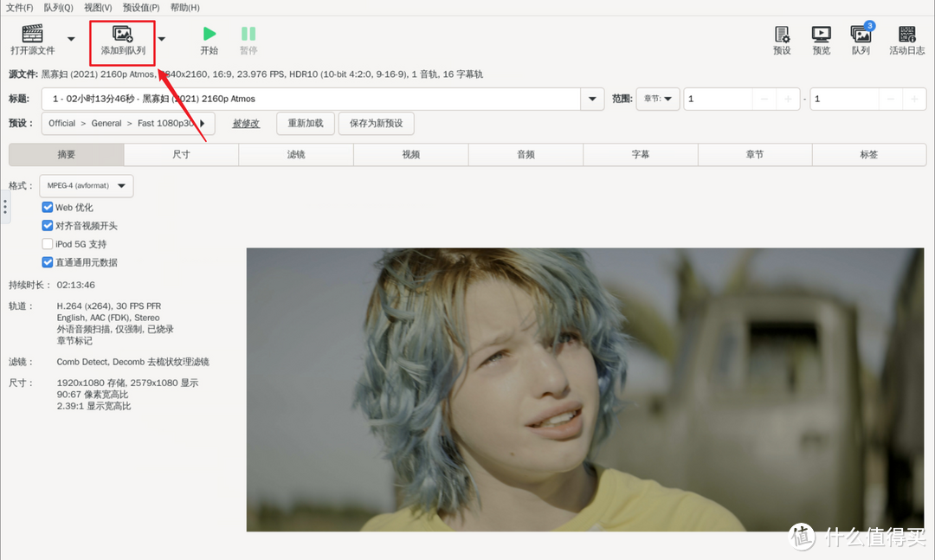
Task: Switch to the 视频 tab
Action: tap(411, 154)
